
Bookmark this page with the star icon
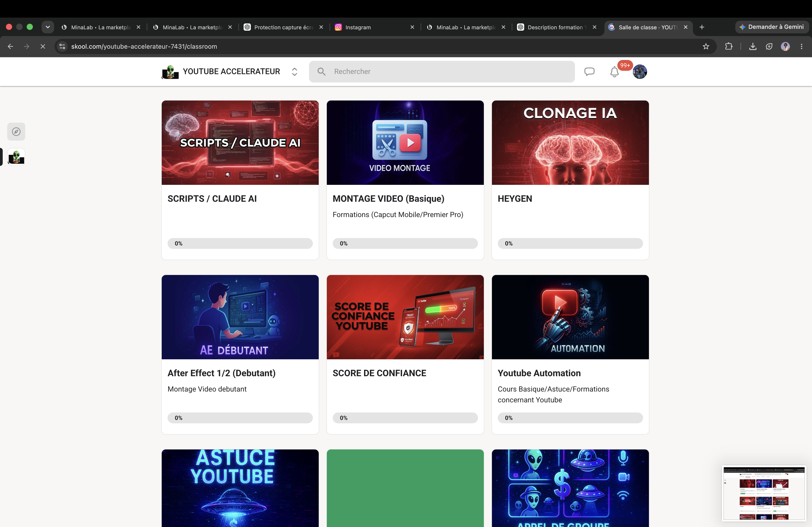[706, 46]
